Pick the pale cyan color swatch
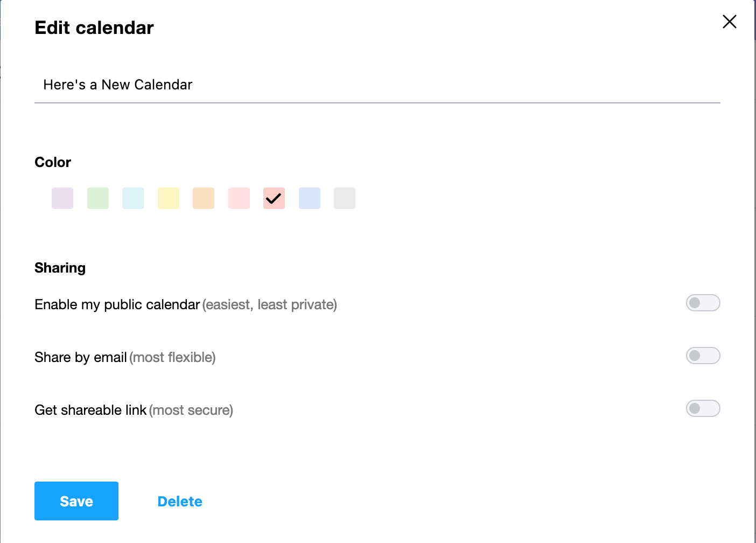 point(133,198)
